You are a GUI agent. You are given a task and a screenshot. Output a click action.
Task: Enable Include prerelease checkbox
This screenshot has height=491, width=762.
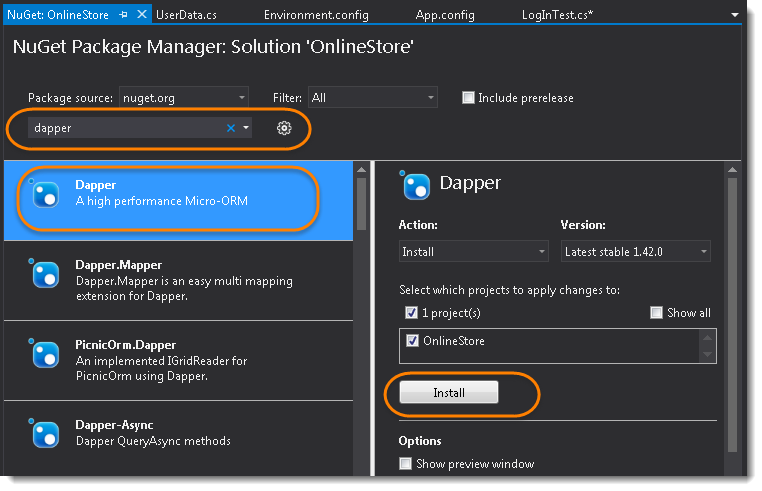468,98
